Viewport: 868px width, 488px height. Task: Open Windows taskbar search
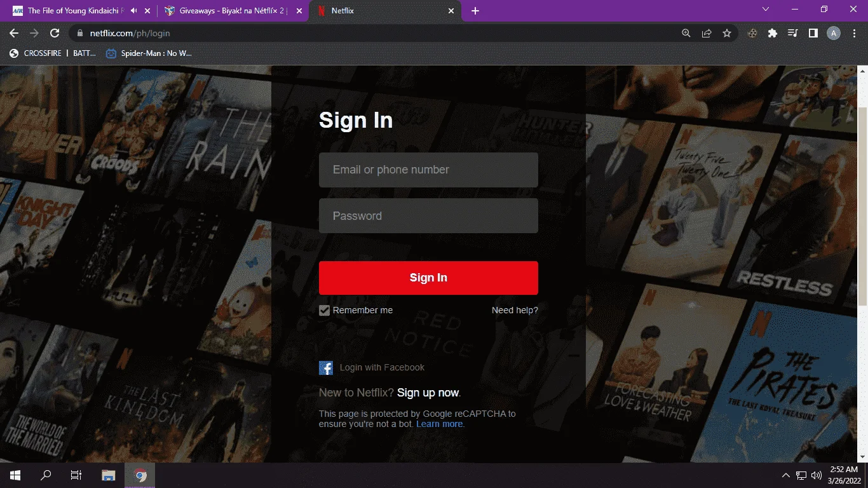46,475
